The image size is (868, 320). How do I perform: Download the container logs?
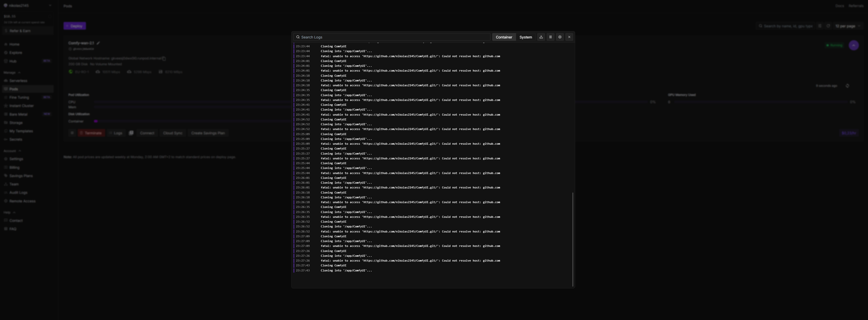click(x=541, y=37)
